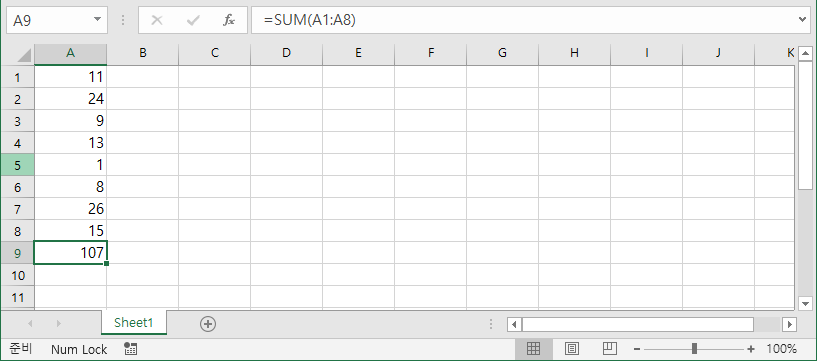Screen dimensions: 817x361
Task: Select cell A6 containing 8
Action: pos(71,187)
